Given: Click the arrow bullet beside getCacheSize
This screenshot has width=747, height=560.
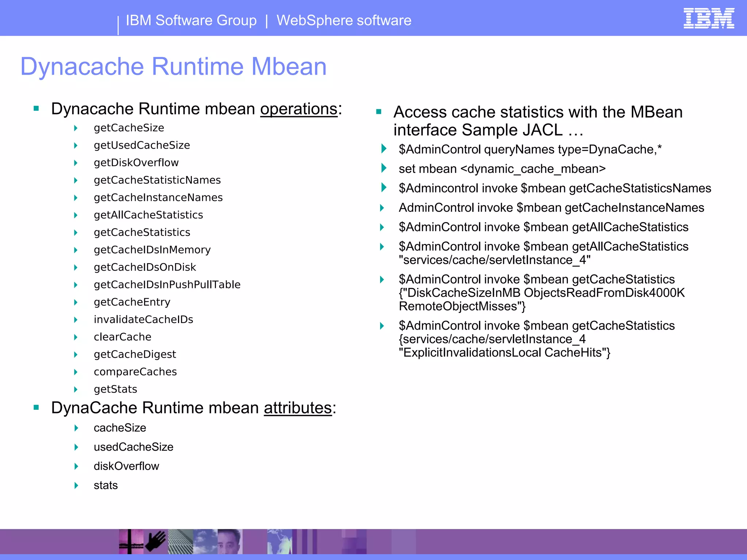Looking at the screenshot, I should 76,128.
